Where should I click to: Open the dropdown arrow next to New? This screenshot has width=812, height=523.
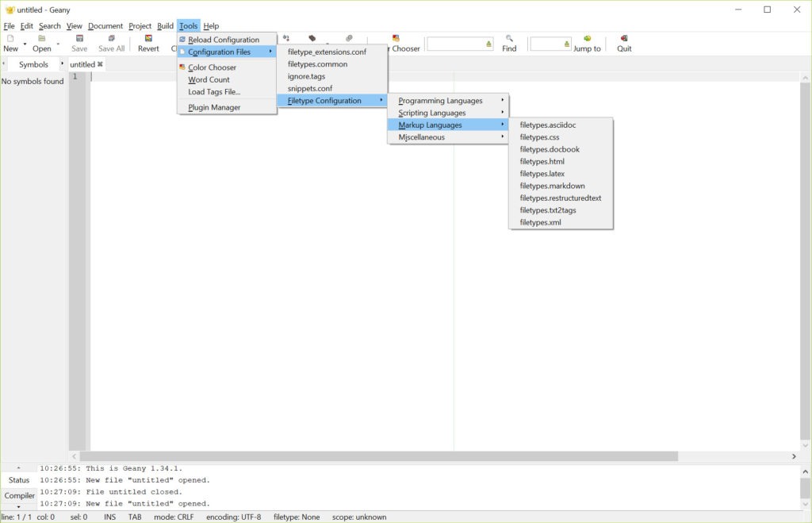click(25, 44)
